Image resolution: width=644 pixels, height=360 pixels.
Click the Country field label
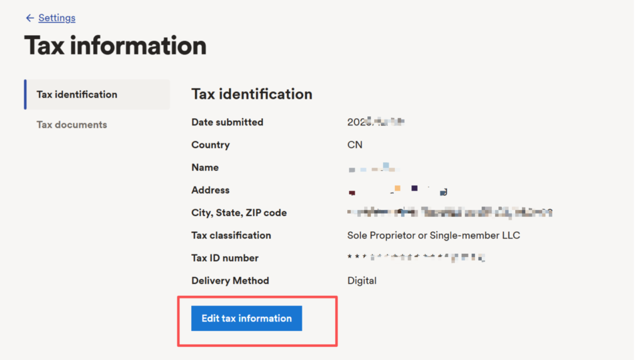click(210, 145)
